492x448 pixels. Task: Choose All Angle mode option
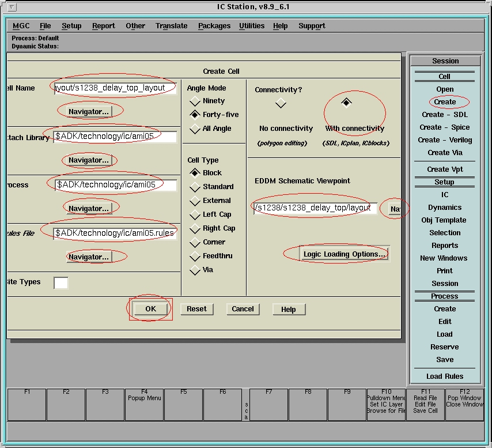[x=195, y=129]
